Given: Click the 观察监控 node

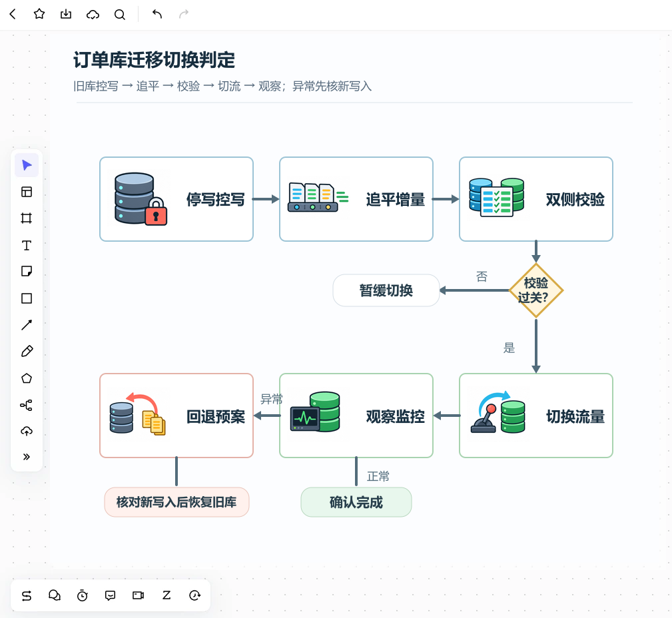Looking at the screenshot, I should [356, 416].
